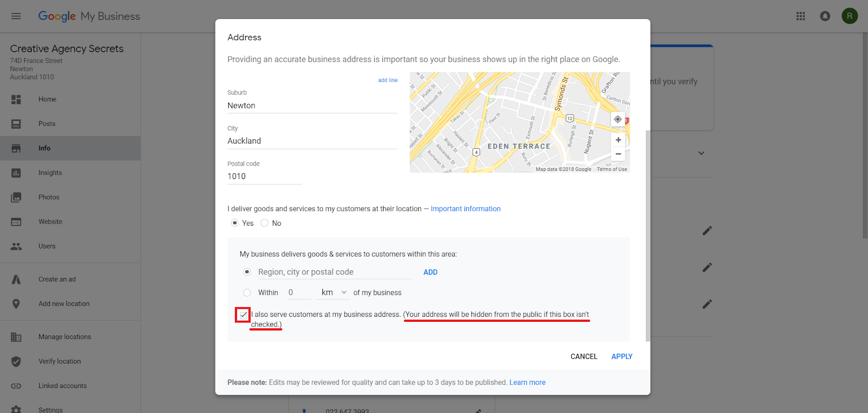
Task: Open the 'Important information' link
Action: [x=465, y=208]
